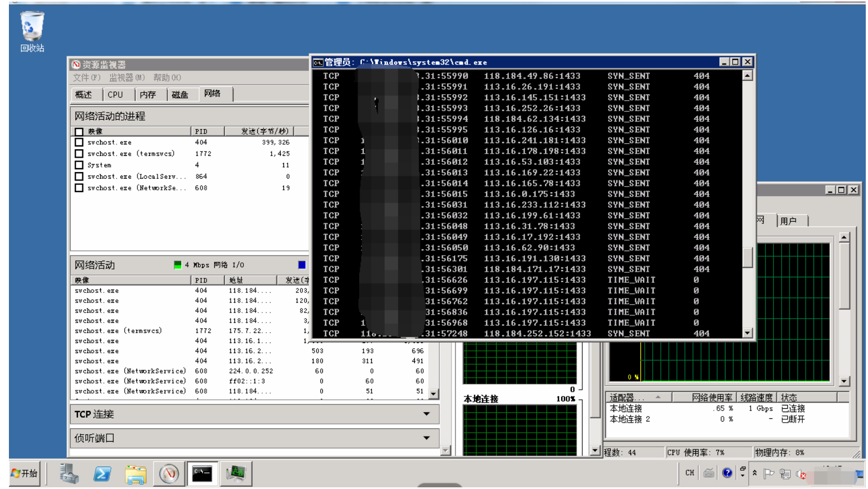
Task: Click the muted volume icon in tray
Action: click(x=801, y=474)
